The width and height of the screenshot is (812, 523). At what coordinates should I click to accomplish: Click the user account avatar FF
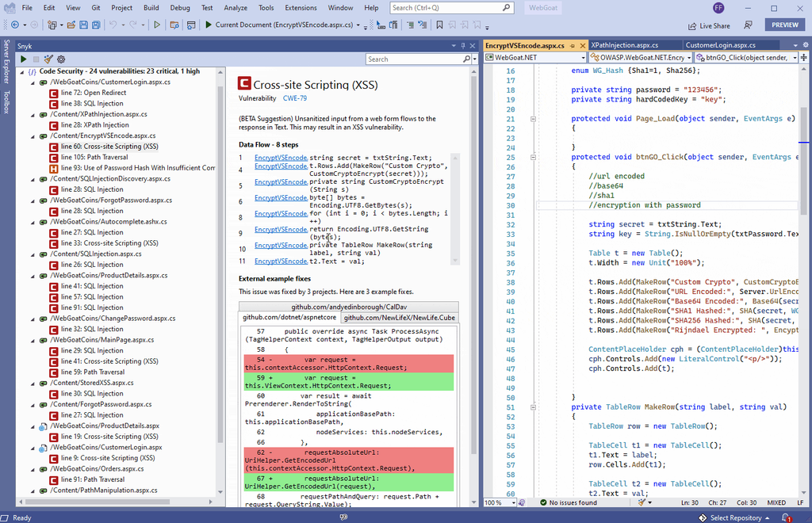coord(718,8)
